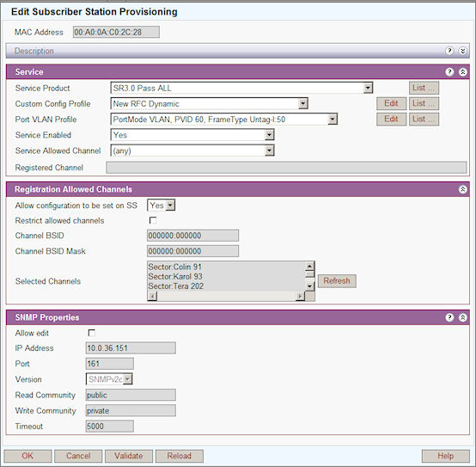Open the SNMP Properties help icon

point(449,317)
